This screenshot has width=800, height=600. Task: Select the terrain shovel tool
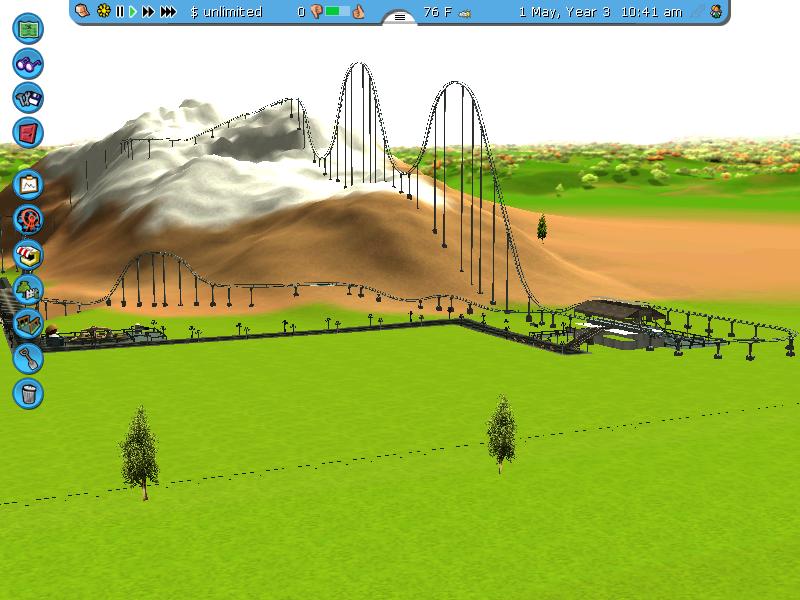(28, 357)
